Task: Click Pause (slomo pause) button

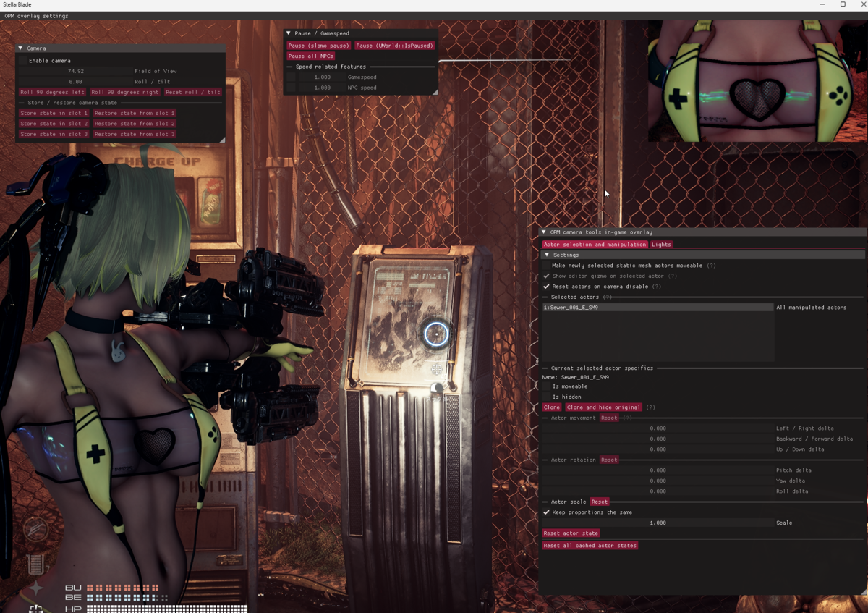Action: click(x=318, y=46)
